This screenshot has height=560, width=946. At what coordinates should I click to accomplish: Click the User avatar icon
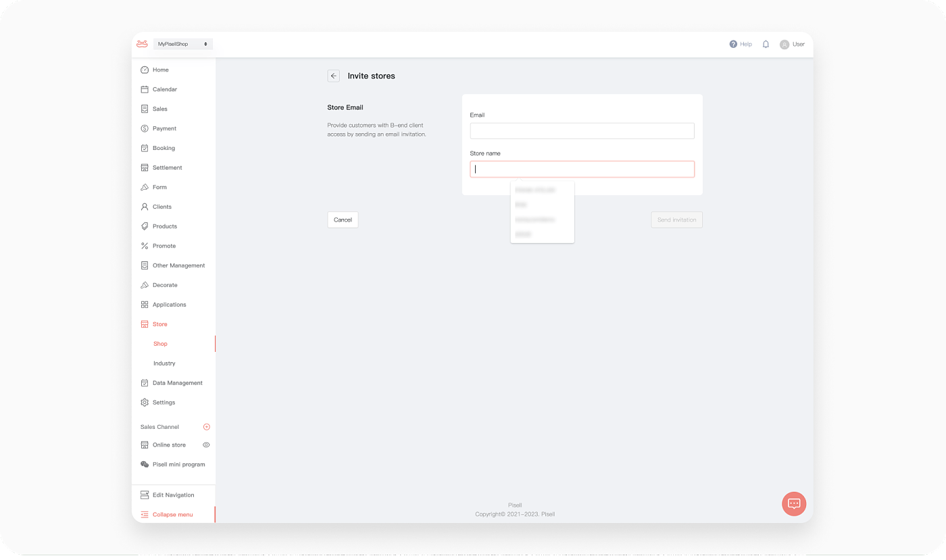point(784,45)
